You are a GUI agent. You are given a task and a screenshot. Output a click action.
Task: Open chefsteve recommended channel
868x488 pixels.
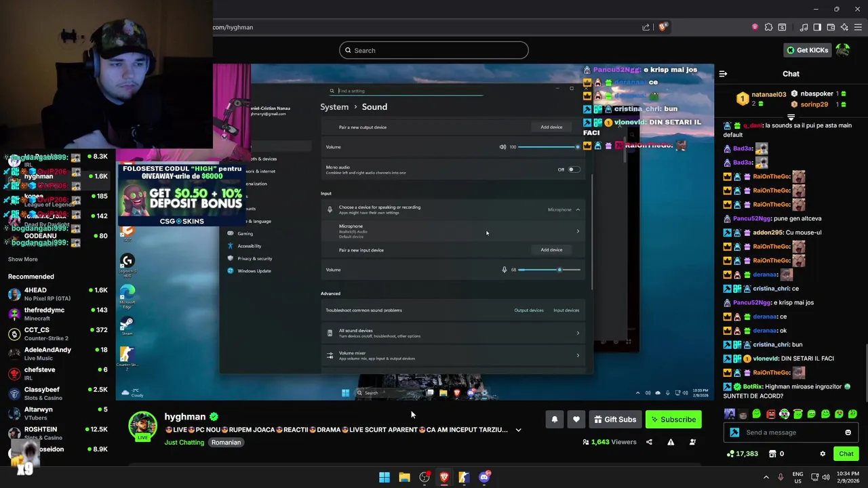[x=57, y=373]
